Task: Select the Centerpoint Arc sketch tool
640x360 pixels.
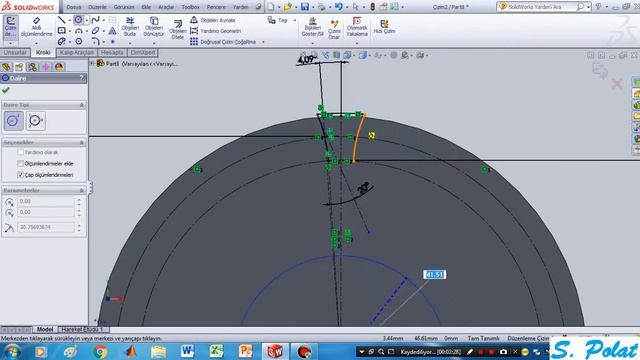Action: click(x=78, y=31)
